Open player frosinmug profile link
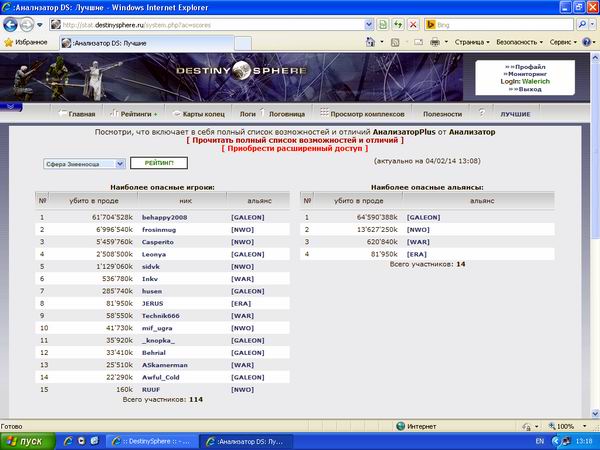The image size is (600, 450). pyautogui.click(x=159, y=230)
